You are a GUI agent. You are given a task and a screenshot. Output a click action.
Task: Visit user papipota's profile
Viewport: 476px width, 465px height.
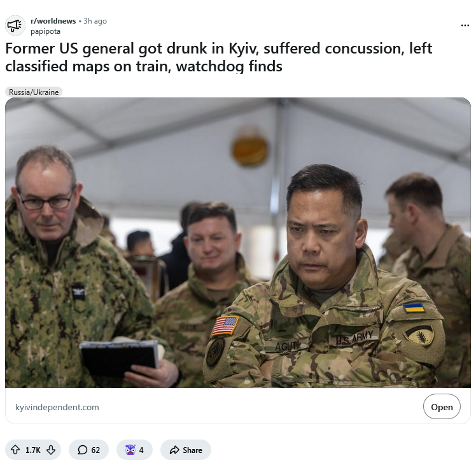pos(45,31)
